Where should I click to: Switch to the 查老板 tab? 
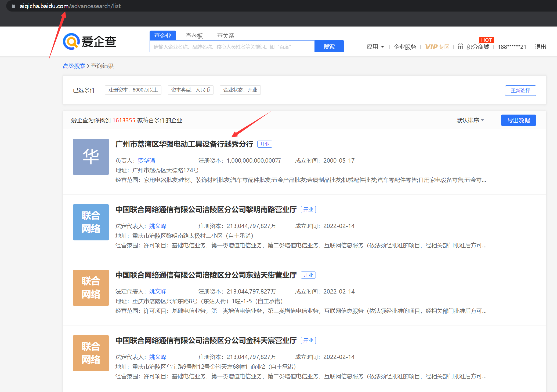(194, 35)
